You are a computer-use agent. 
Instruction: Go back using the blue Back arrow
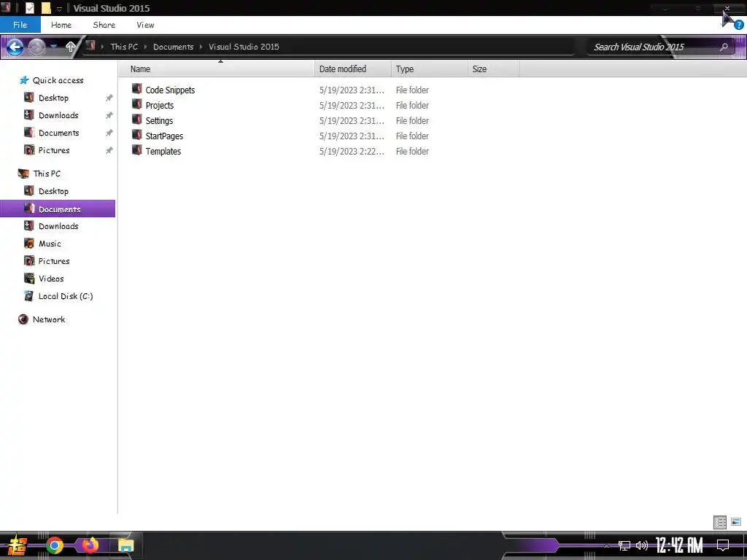(x=15, y=47)
